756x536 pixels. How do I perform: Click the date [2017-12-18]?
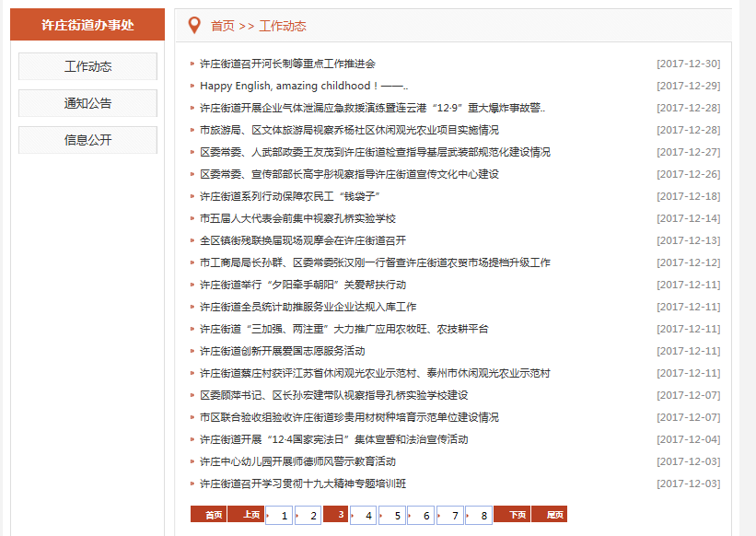(688, 197)
